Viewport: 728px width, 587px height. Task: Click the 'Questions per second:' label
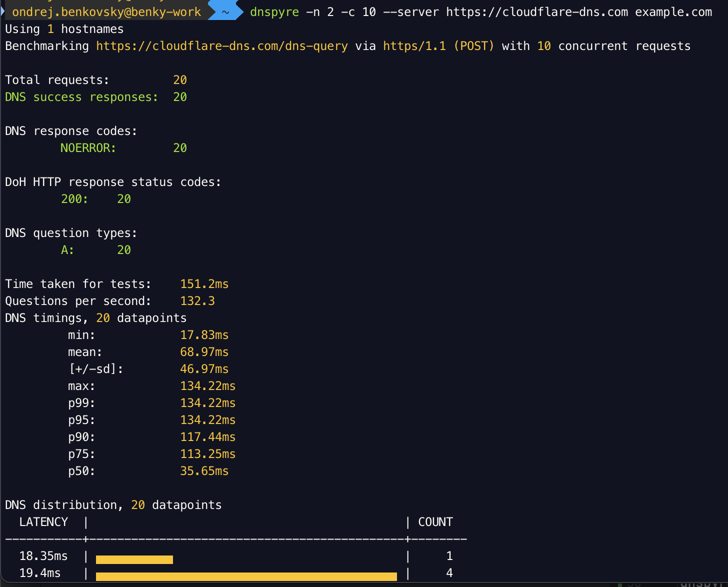pos(78,301)
